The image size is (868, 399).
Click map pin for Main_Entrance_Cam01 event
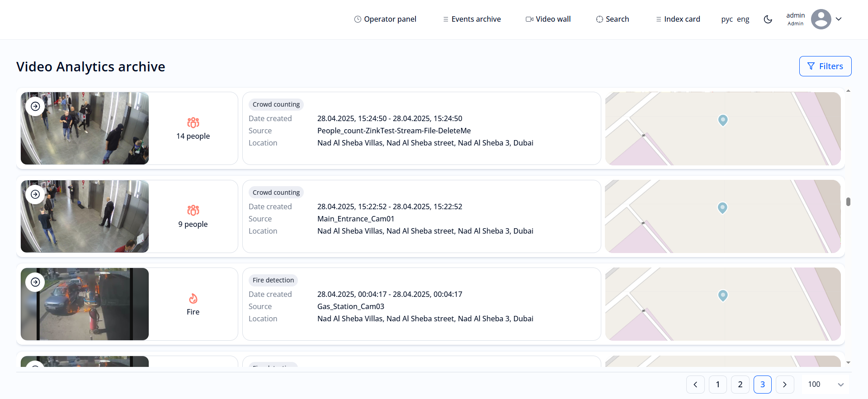[x=722, y=208]
